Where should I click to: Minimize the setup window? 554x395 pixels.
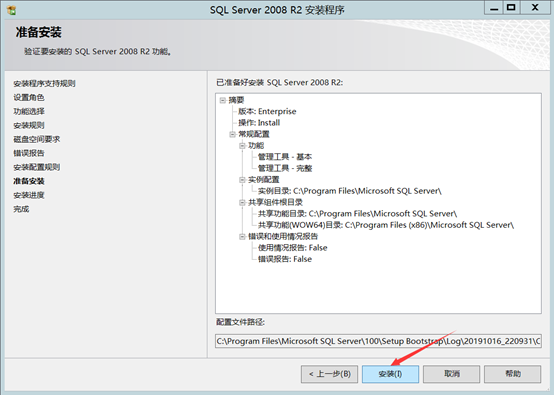[494, 8]
